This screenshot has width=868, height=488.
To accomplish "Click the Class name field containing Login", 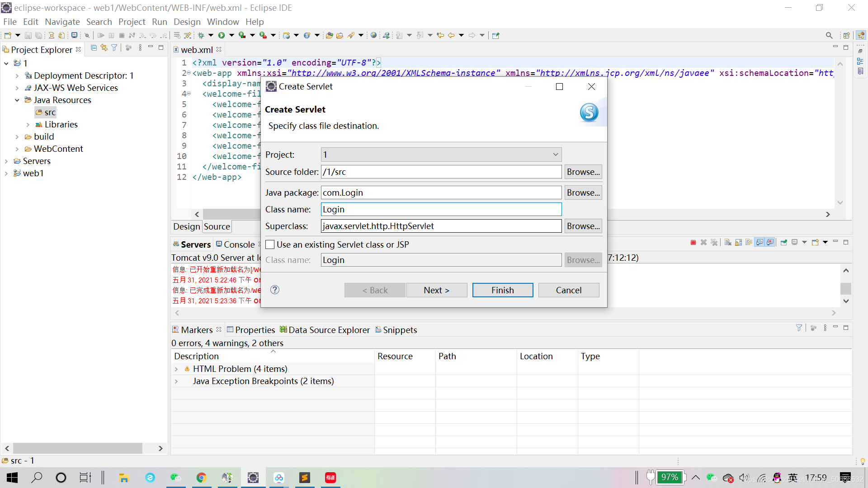I will (441, 209).
